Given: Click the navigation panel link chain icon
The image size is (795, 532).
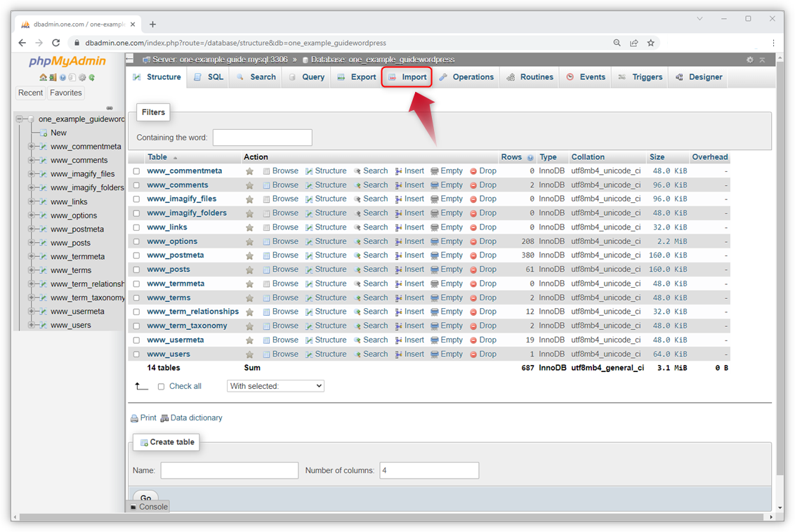Looking at the screenshot, I should (x=110, y=107).
